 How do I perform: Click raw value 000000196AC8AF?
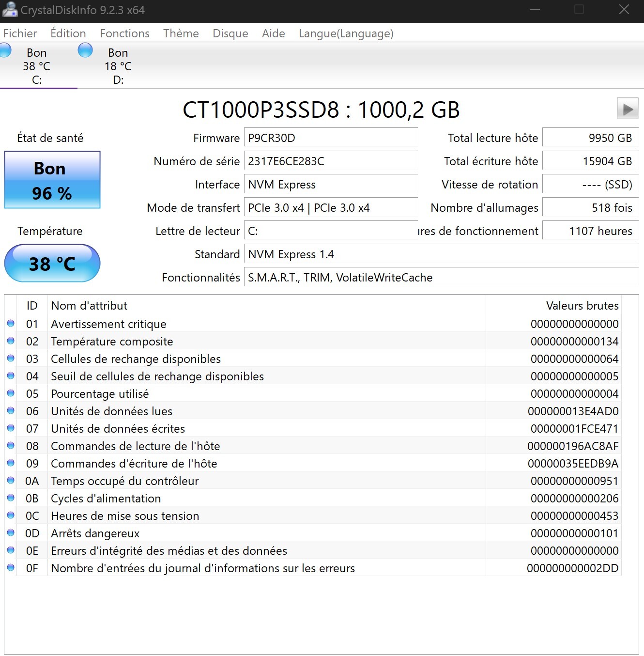(x=573, y=446)
